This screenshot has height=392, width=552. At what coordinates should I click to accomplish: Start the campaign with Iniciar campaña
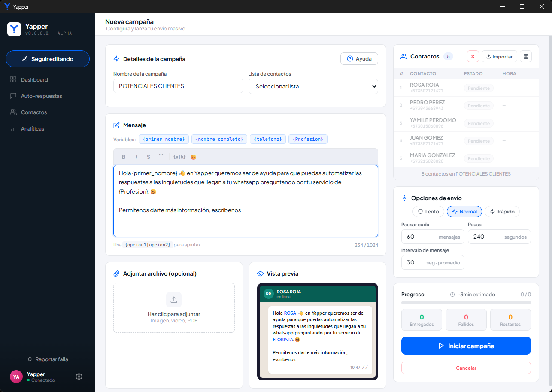tap(466, 346)
